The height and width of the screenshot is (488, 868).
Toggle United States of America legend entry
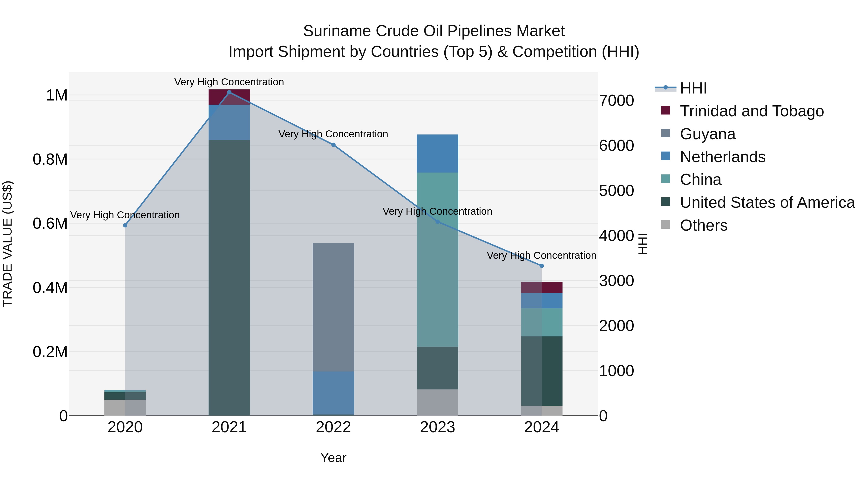point(758,202)
